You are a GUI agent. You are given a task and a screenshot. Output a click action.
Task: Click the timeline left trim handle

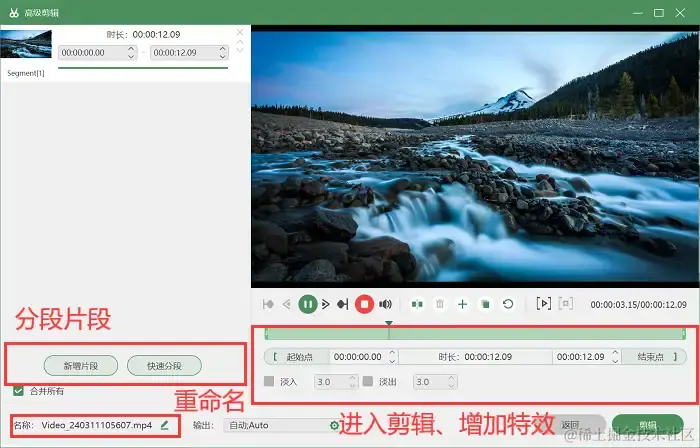[267, 334]
